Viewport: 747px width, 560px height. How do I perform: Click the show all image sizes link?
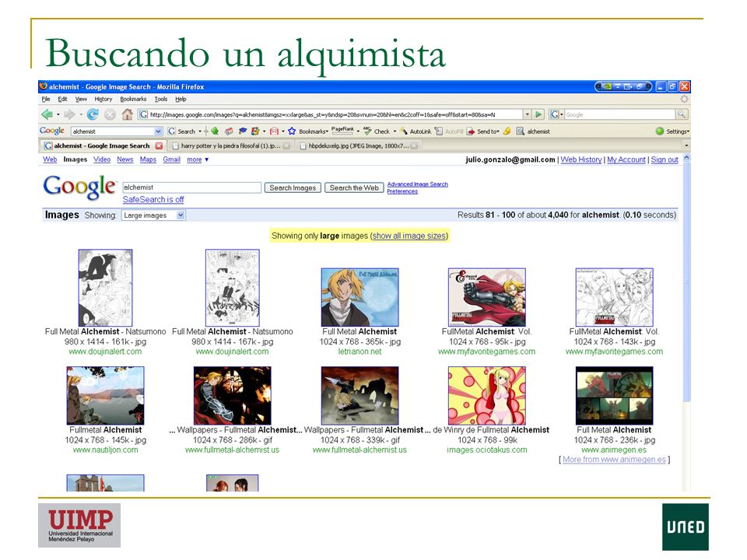(x=409, y=236)
